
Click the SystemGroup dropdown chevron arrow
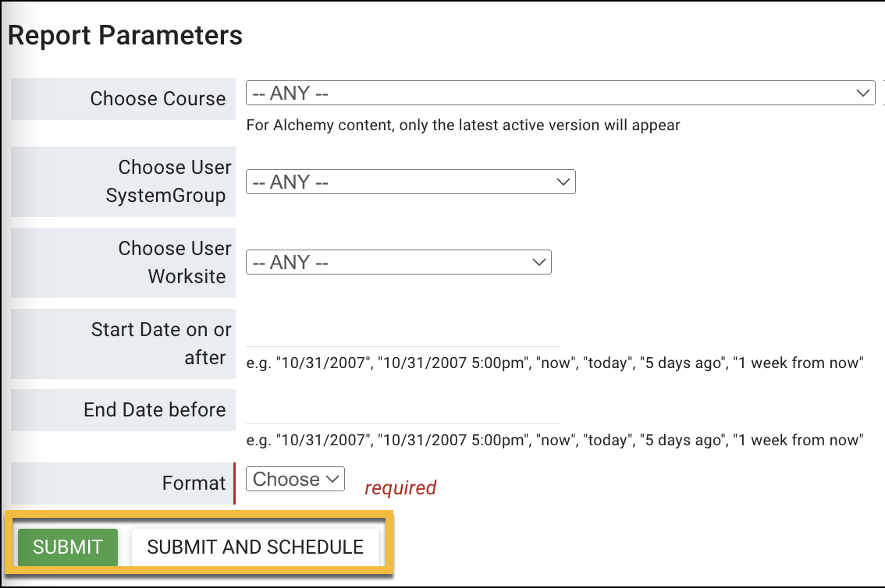click(x=563, y=182)
